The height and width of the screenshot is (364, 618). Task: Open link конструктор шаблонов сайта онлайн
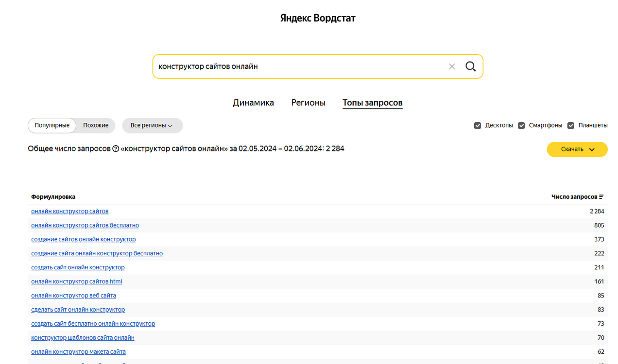(x=83, y=338)
